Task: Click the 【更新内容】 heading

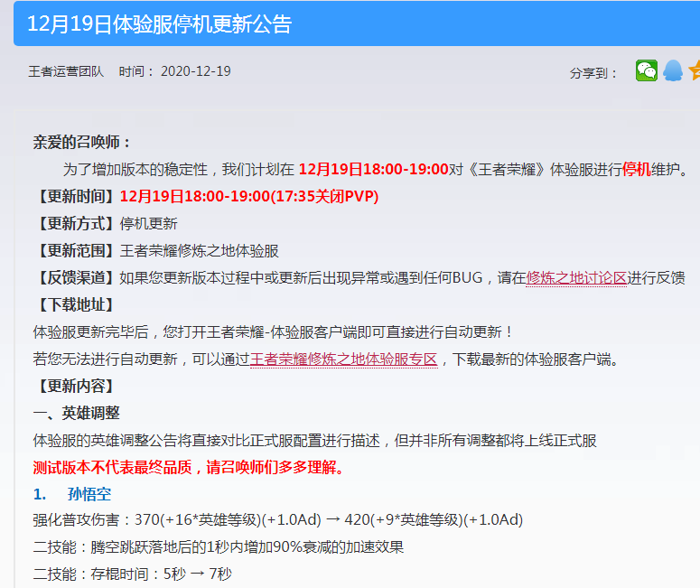Action: [77, 387]
